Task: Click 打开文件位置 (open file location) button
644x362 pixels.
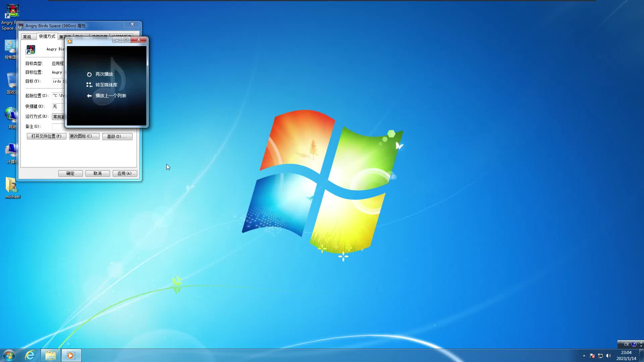Action: (x=46, y=136)
